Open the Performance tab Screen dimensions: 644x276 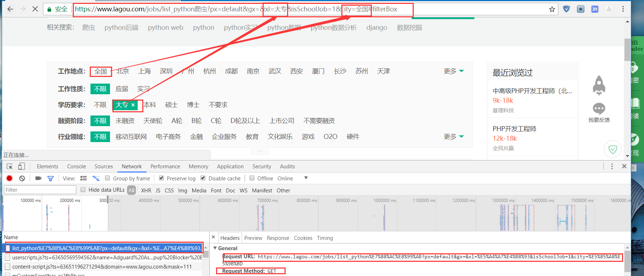(x=165, y=167)
